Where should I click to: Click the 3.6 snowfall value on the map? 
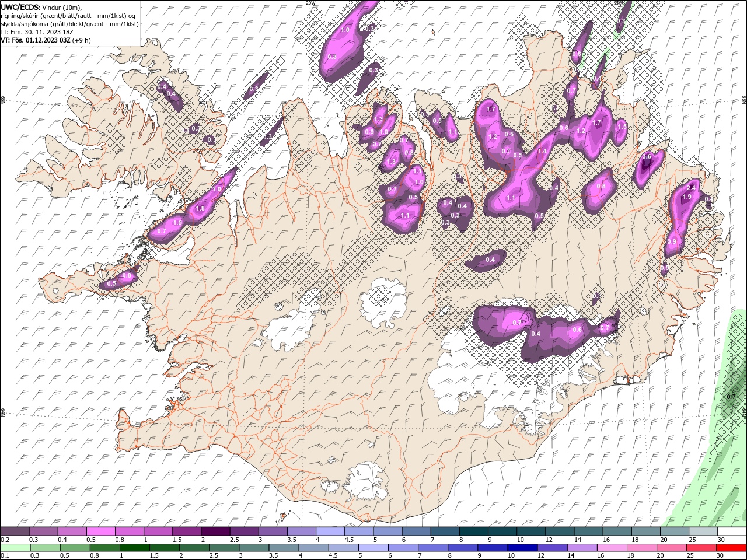click(647, 156)
